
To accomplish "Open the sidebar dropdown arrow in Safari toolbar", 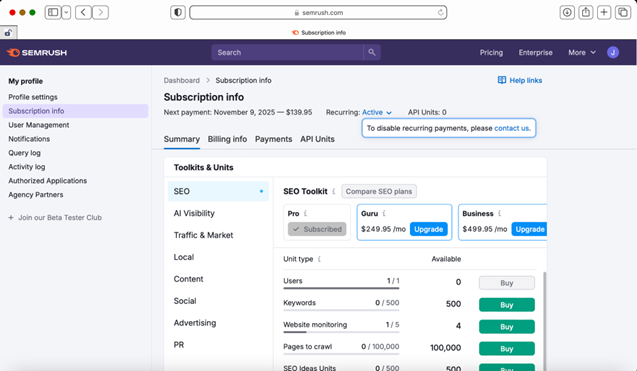I will pos(66,12).
